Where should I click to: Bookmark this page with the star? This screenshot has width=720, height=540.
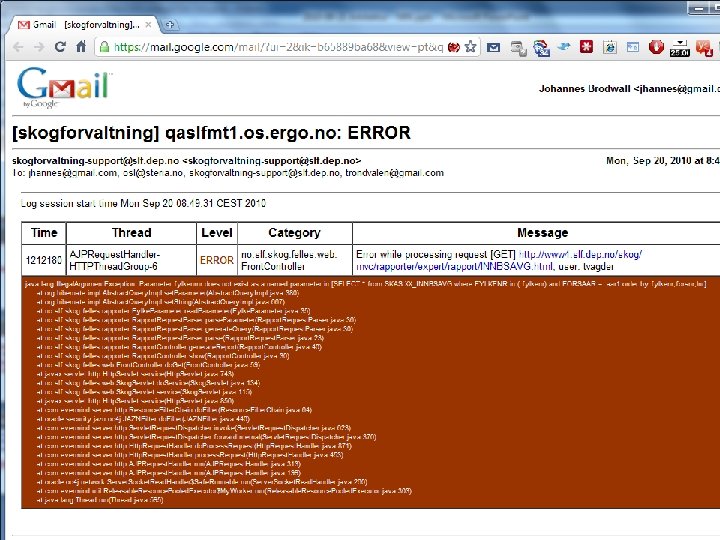click(x=470, y=46)
